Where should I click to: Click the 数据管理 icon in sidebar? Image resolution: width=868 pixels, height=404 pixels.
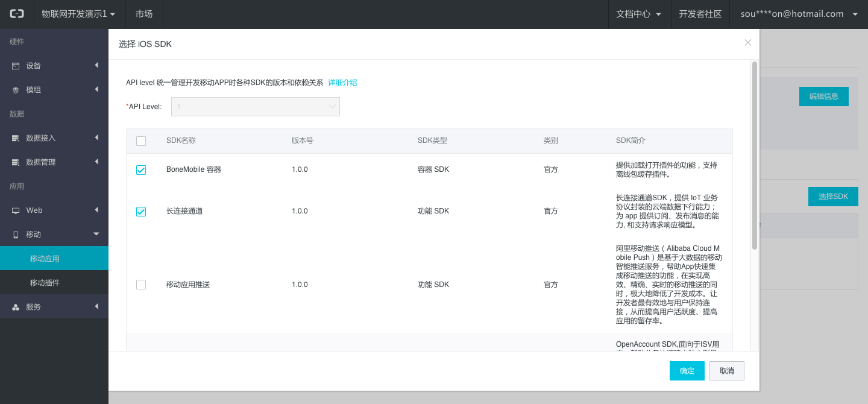click(16, 162)
